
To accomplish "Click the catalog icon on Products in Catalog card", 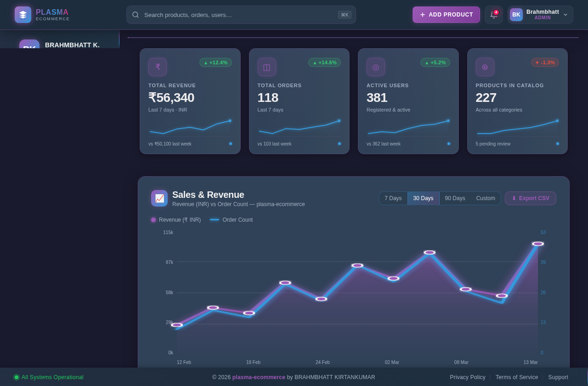I will 485,67.
